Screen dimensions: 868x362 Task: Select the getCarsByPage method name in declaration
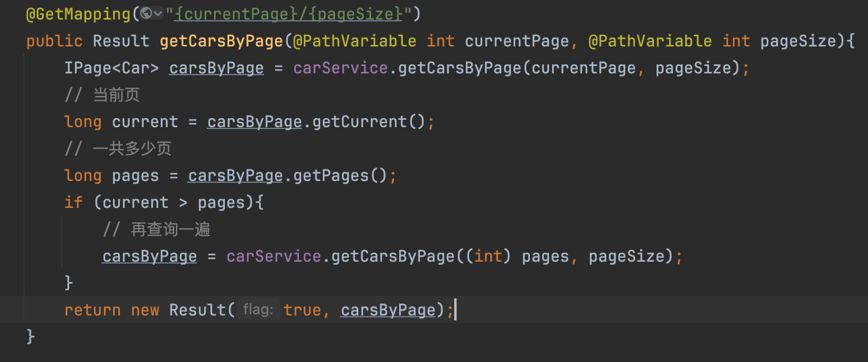coord(222,41)
